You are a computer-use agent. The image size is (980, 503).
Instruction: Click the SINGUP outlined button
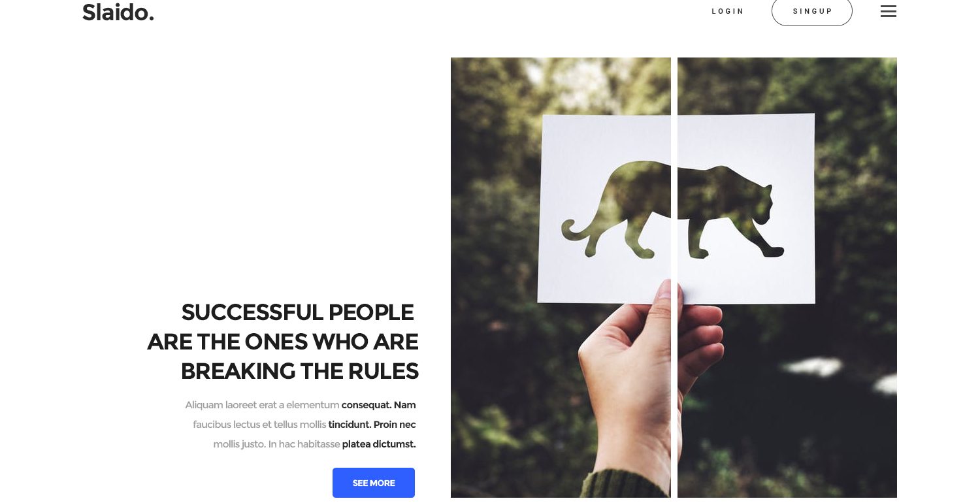click(812, 11)
